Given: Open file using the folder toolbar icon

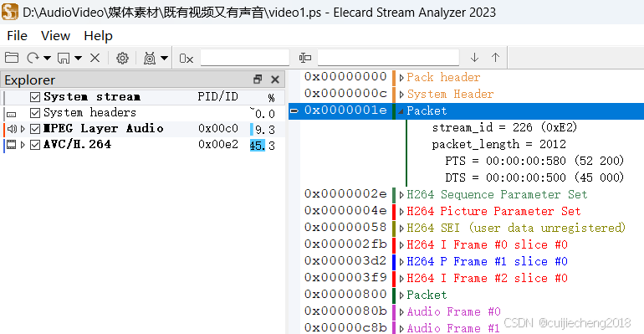Looking at the screenshot, I should (x=12, y=58).
